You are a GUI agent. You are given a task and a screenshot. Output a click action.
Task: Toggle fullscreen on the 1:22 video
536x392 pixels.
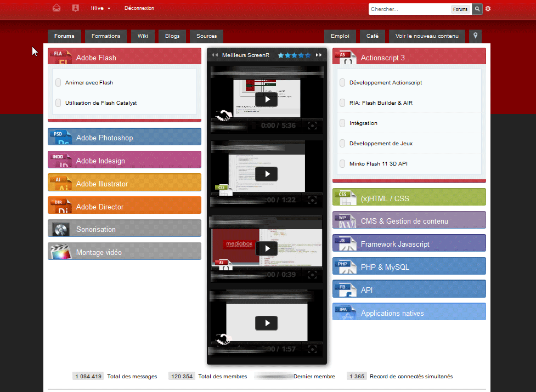point(312,200)
